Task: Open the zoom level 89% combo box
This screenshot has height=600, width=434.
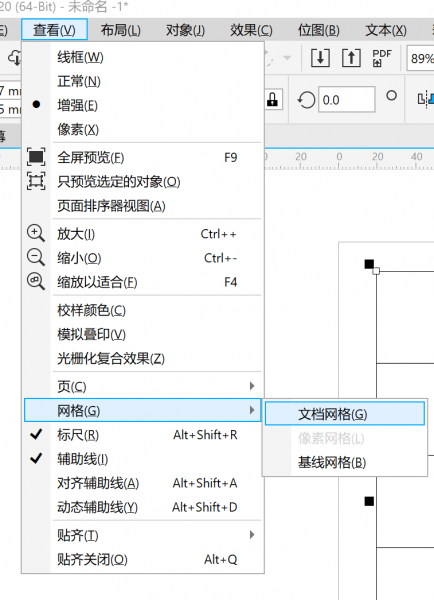Action: 420,58
